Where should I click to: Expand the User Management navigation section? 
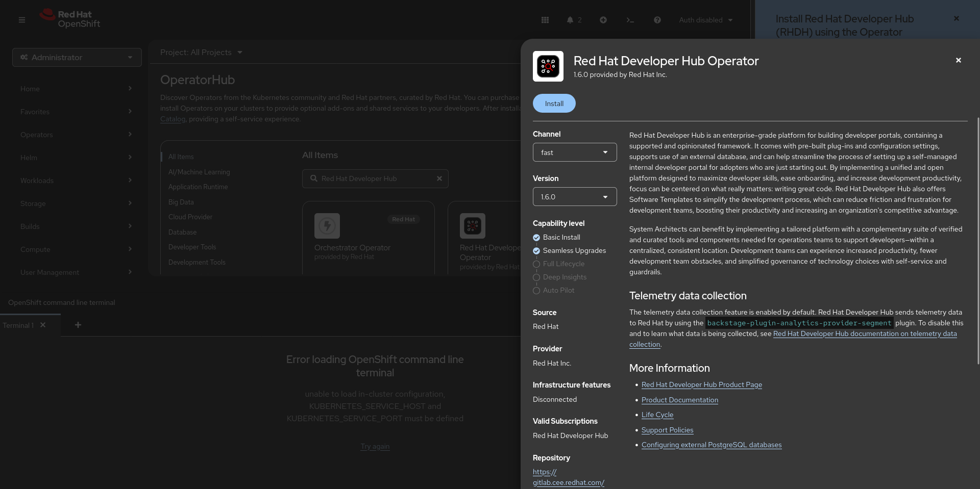pyautogui.click(x=77, y=272)
